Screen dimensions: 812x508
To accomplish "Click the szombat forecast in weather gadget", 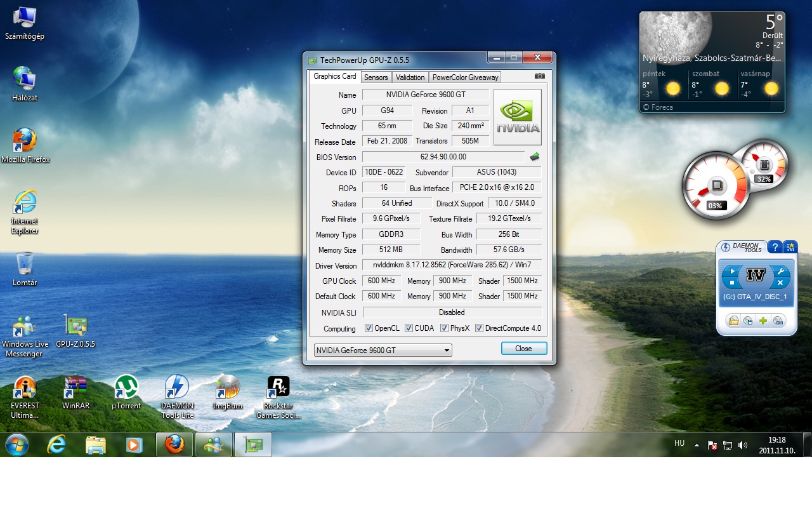I will (x=713, y=84).
